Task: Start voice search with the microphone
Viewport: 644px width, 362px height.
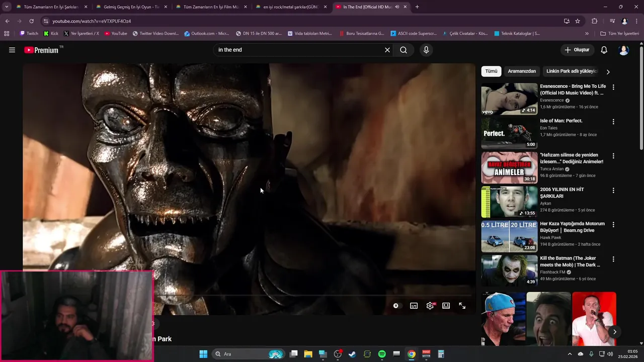Action: [426, 50]
